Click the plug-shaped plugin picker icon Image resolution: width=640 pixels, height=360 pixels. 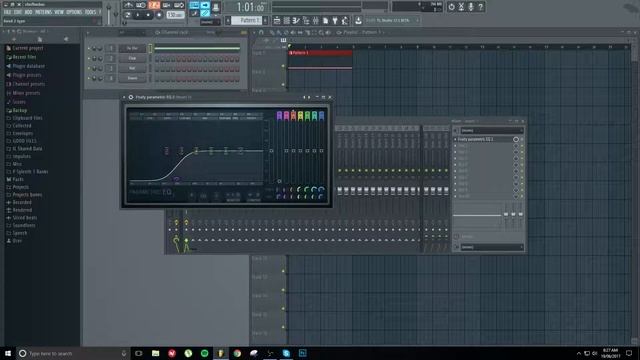pos(335,20)
